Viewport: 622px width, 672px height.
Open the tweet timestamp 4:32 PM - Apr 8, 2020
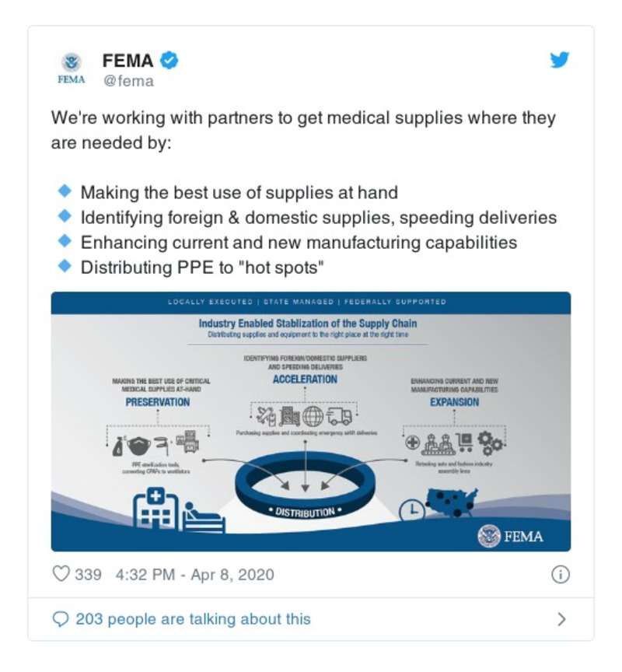pyautogui.click(x=194, y=575)
